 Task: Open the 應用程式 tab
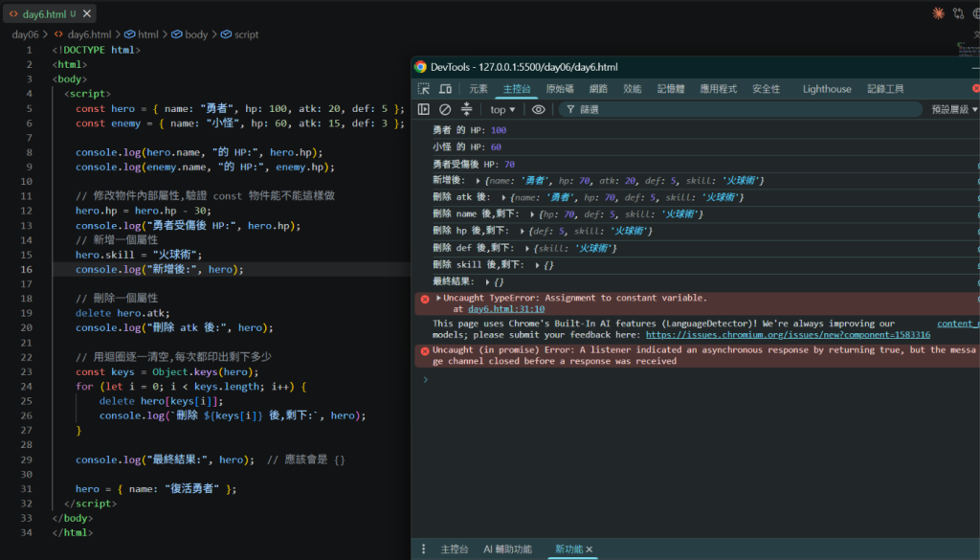point(718,89)
